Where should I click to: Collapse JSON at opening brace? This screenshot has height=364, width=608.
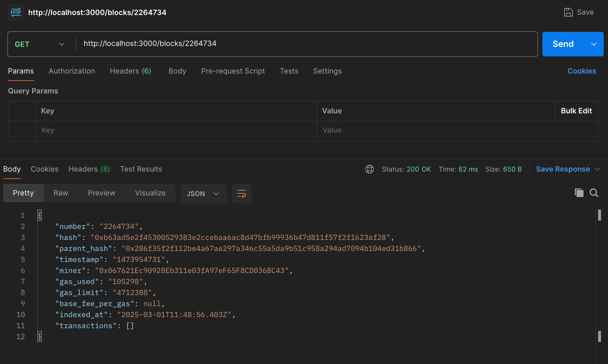[x=40, y=215]
